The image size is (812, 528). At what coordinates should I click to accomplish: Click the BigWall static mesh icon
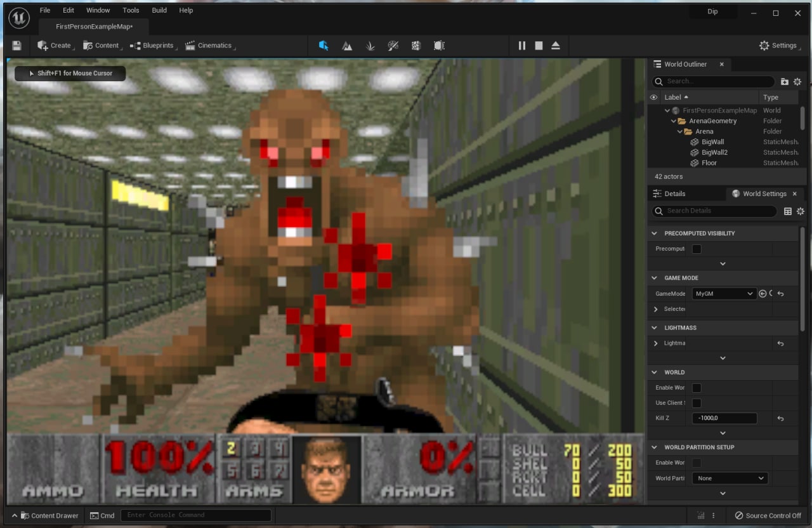(695, 142)
